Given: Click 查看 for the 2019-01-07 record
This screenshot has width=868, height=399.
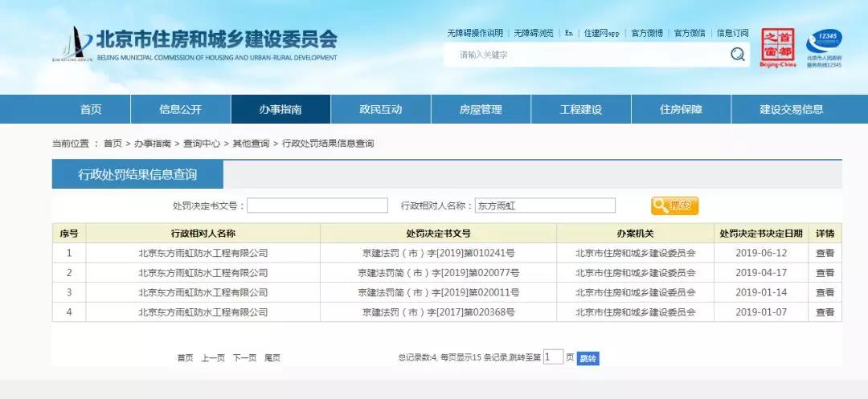Looking at the screenshot, I should tap(825, 311).
